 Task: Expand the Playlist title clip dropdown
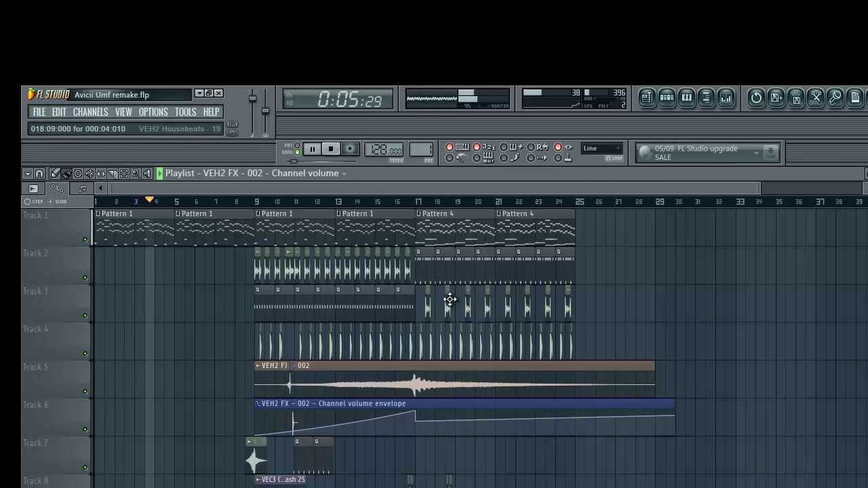[344, 174]
